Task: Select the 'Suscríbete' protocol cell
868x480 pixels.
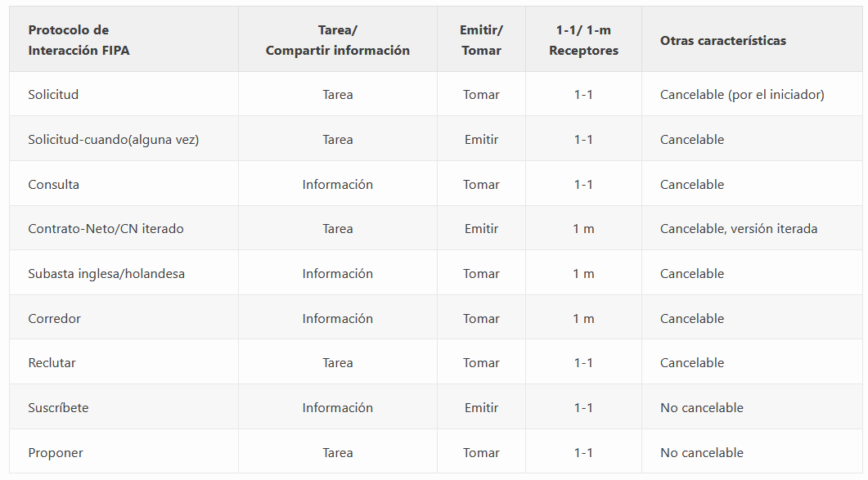Action: (58, 408)
